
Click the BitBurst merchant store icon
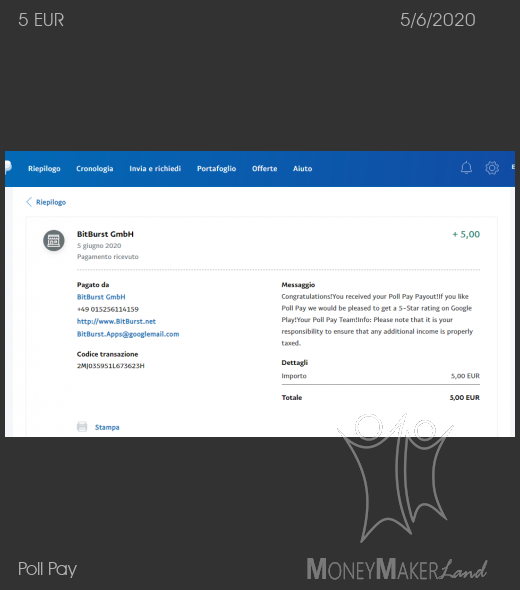tap(54, 240)
